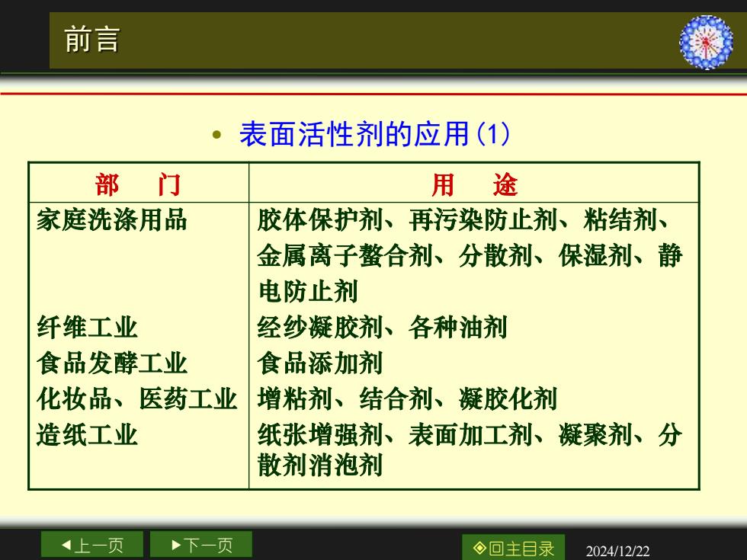
Task: Click the line starting 金属离子螯合剂
Action: [470, 256]
